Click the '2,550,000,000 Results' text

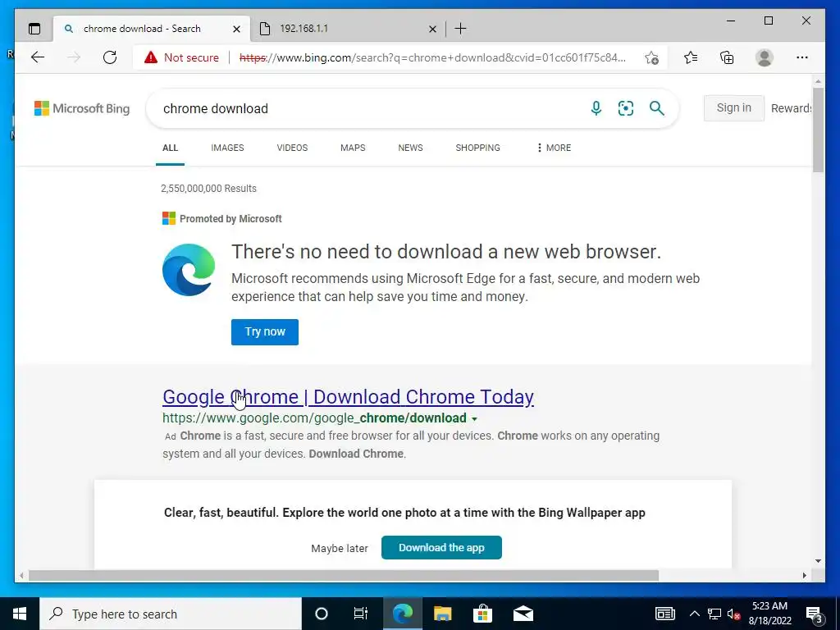pos(208,189)
